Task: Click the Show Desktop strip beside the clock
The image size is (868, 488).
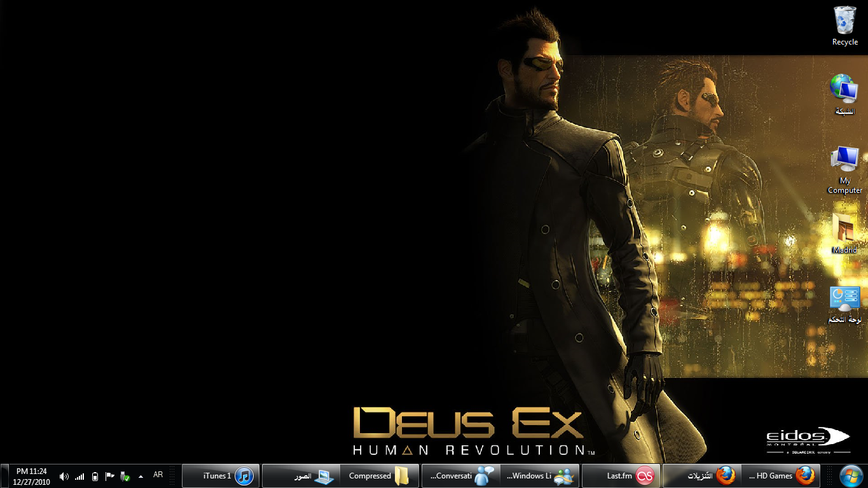Action: (4, 476)
